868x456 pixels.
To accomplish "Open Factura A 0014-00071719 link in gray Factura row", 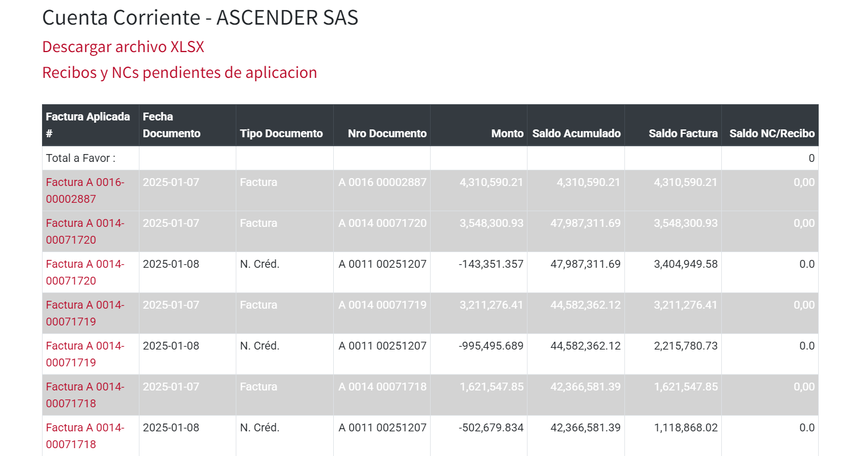I will click(x=85, y=313).
